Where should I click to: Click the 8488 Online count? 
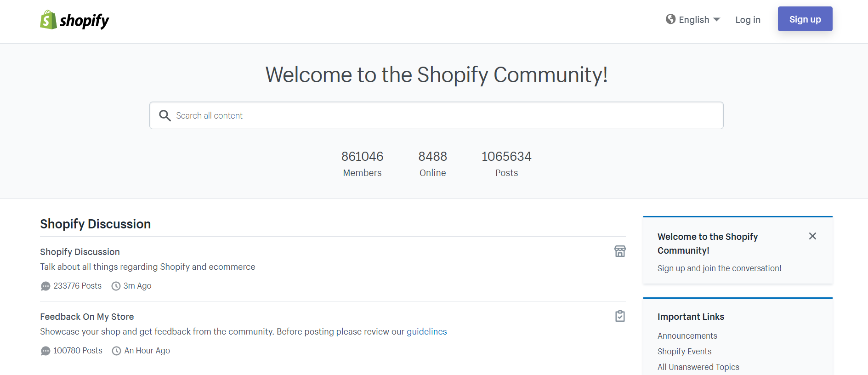tap(432, 164)
